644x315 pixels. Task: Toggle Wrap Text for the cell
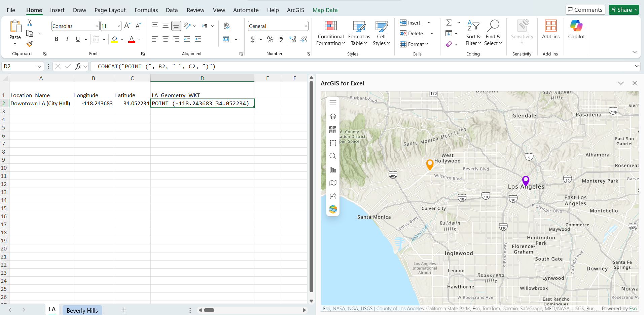[226, 26]
